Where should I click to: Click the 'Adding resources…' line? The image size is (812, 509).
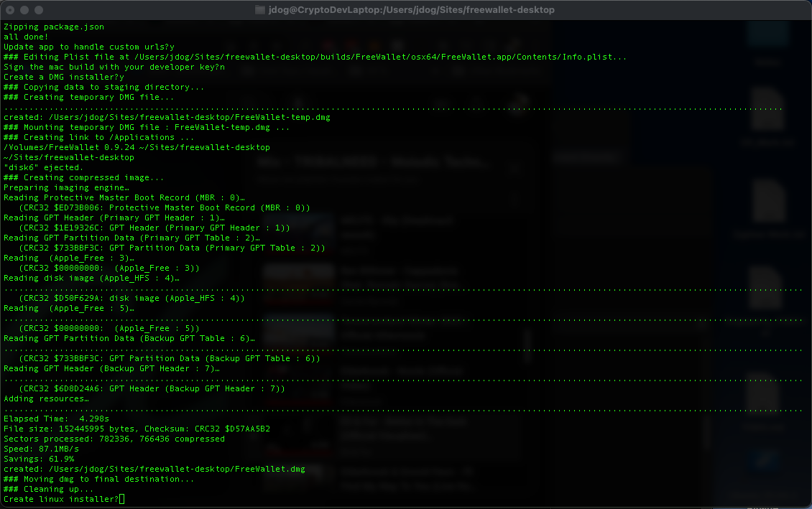click(46, 399)
